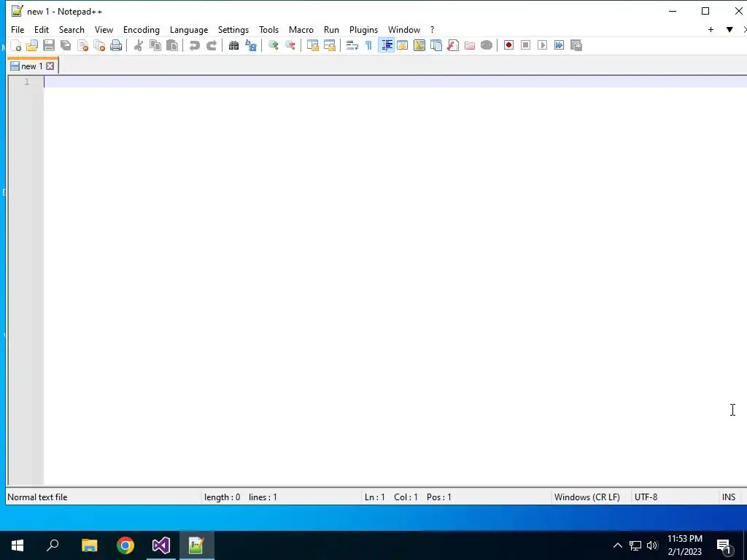This screenshot has height=560, width=747.
Task: Open the Edit menu
Action: pos(42,29)
